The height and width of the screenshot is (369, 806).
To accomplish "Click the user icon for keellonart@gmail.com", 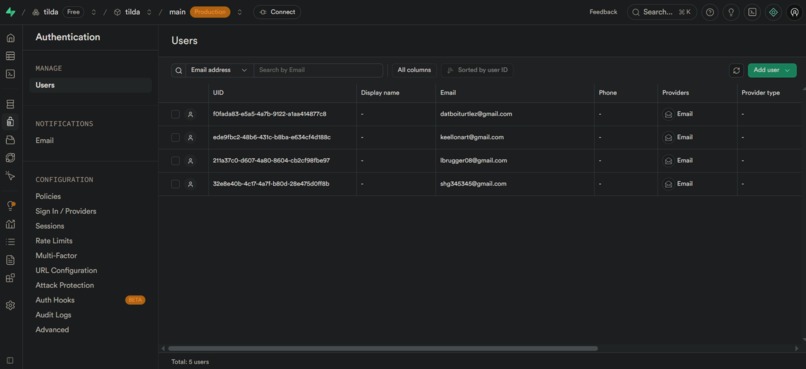I will [x=190, y=138].
